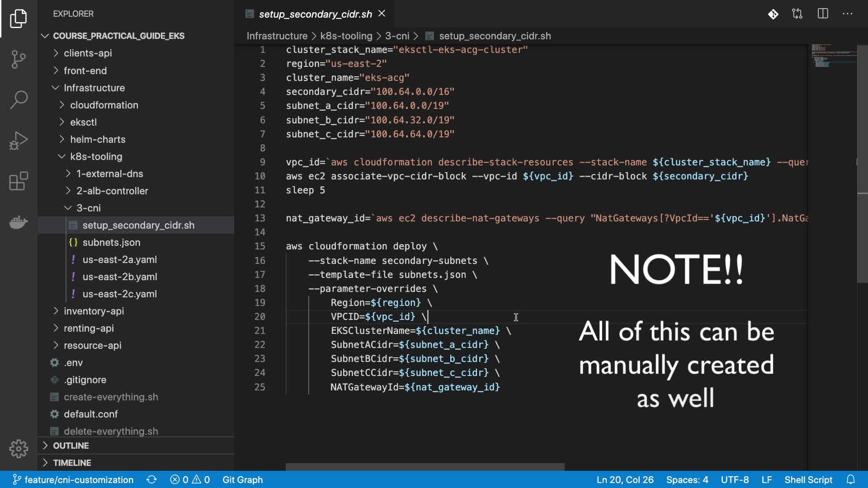Open the Extensions view
Screen dimensions: 868x488
coord(19,181)
